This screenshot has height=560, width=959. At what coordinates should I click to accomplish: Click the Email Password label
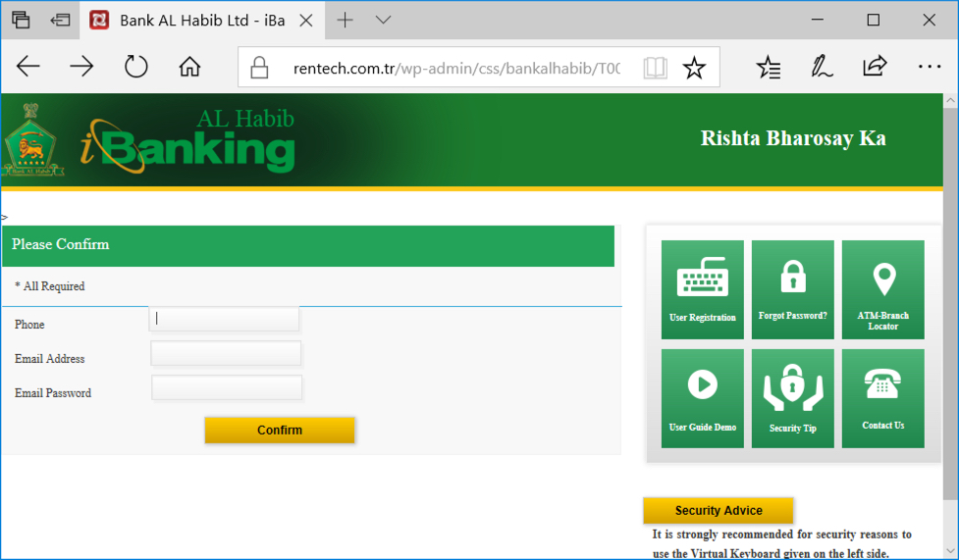(x=53, y=393)
